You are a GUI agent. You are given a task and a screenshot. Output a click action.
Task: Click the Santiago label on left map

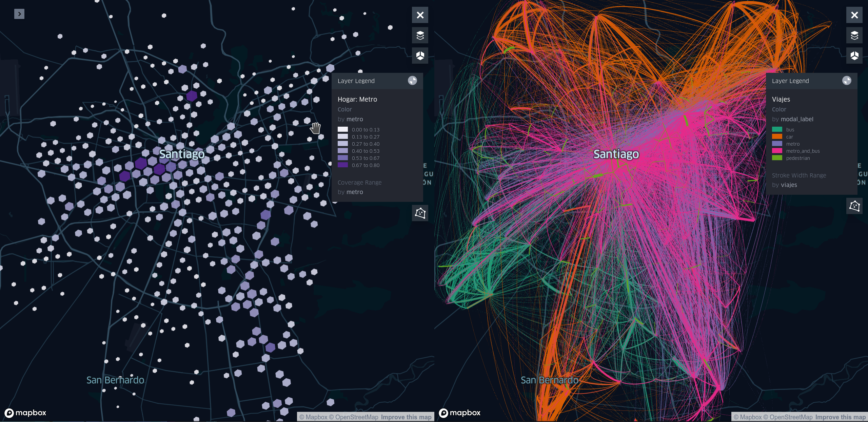point(182,154)
